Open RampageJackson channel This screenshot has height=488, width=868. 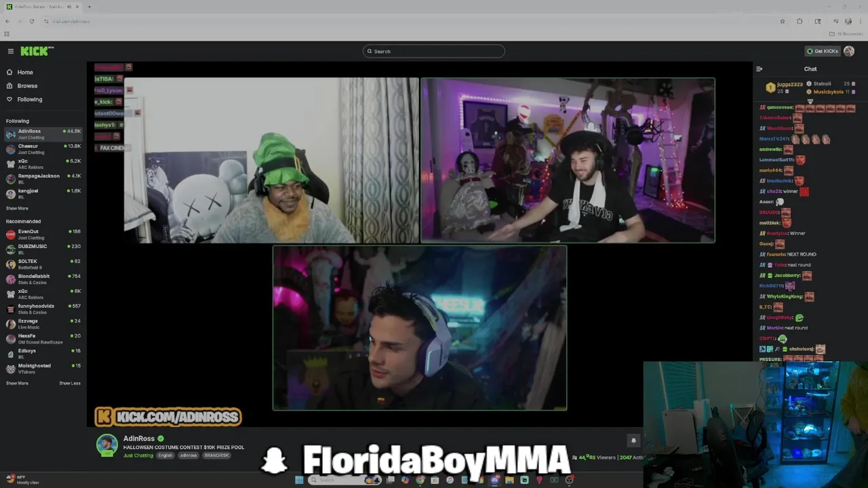point(43,178)
